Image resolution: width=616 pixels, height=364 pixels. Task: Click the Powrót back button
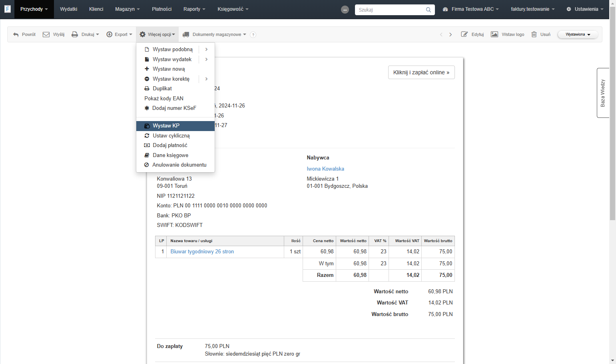pyautogui.click(x=24, y=35)
